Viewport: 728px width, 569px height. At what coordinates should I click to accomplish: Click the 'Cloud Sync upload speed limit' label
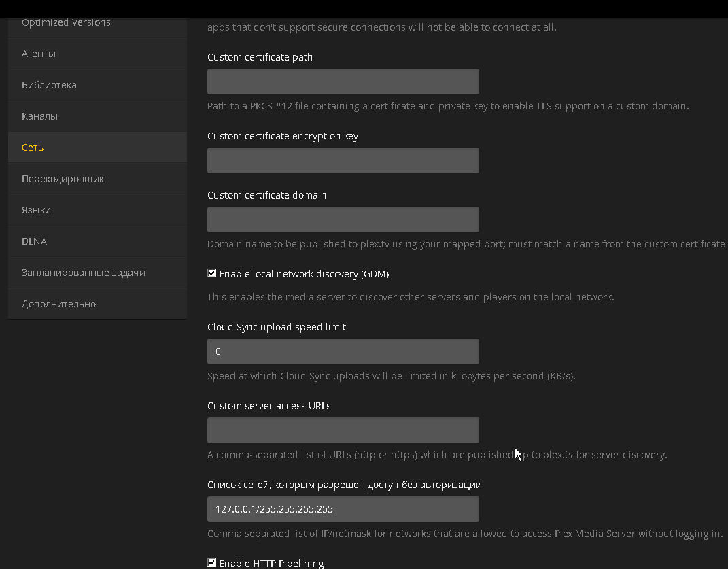click(277, 327)
